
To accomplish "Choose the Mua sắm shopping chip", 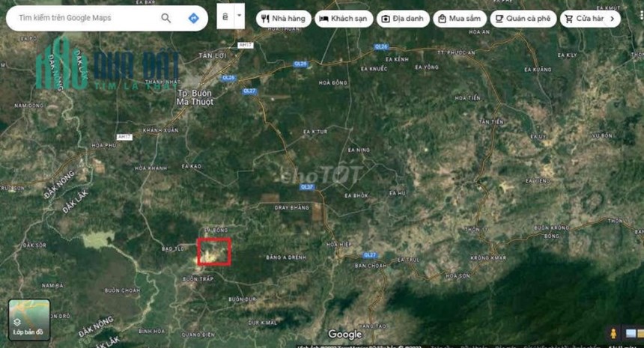I will 459,19.
